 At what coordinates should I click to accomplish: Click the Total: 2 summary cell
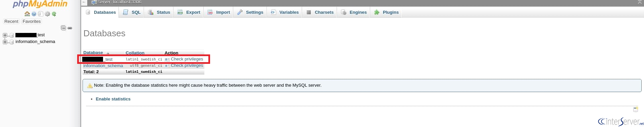91,72
